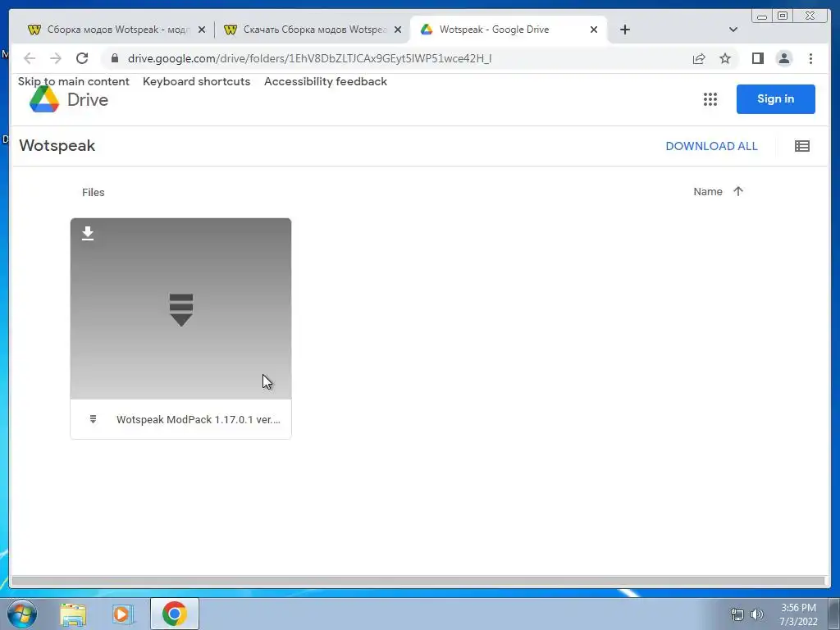
Task: Close the Сборка модов Wotspeak tab
Action: click(x=202, y=30)
